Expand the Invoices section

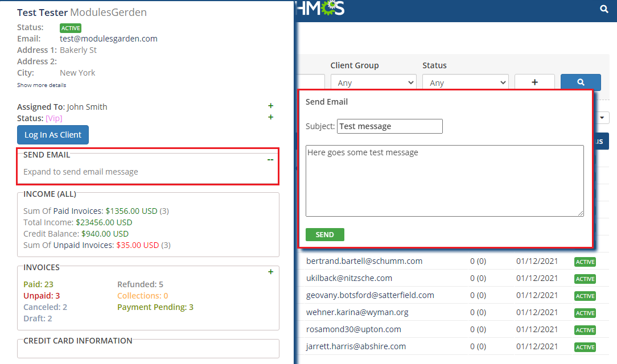271,272
